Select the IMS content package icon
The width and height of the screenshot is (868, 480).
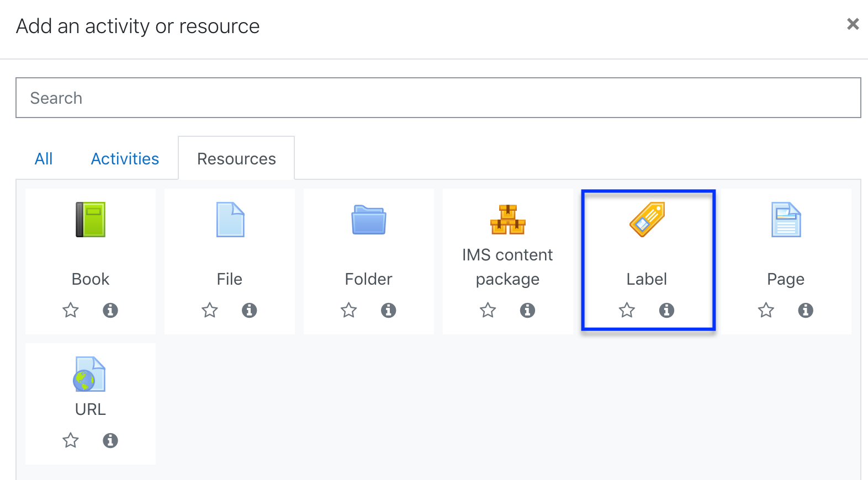click(x=508, y=220)
